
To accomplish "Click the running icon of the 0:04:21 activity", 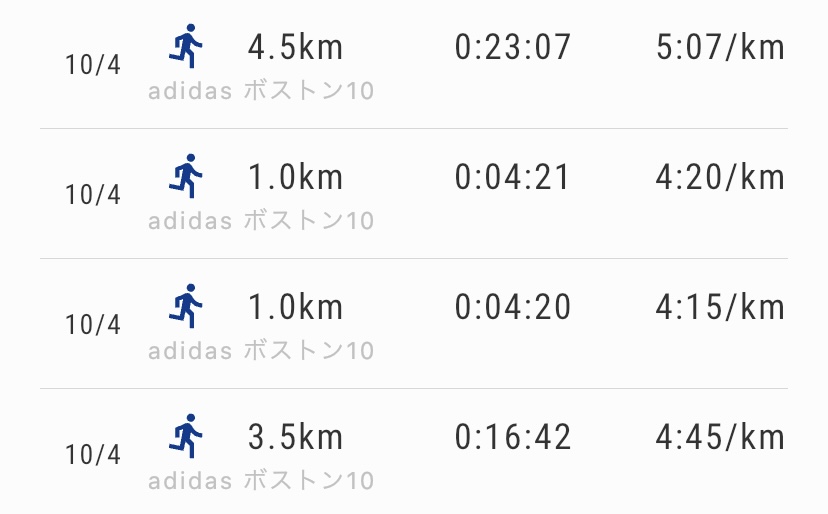I will tap(185, 176).
